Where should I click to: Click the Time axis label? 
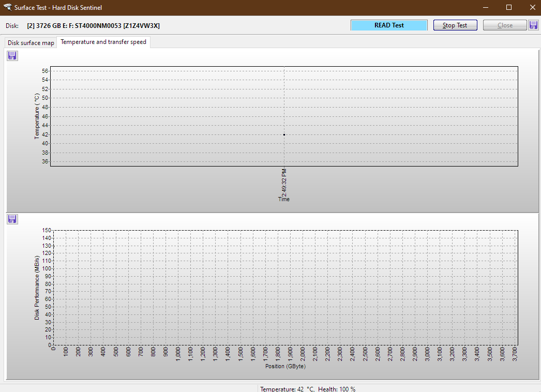(x=284, y=199)
